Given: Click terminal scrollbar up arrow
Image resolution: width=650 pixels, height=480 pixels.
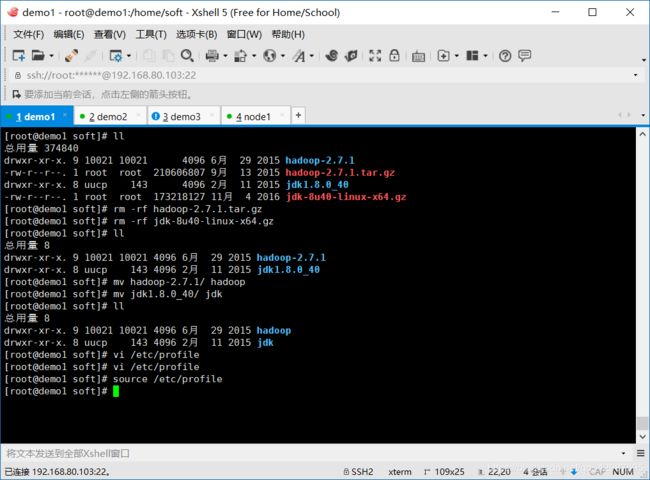Looking at the screenshot, I should (642, 134).
